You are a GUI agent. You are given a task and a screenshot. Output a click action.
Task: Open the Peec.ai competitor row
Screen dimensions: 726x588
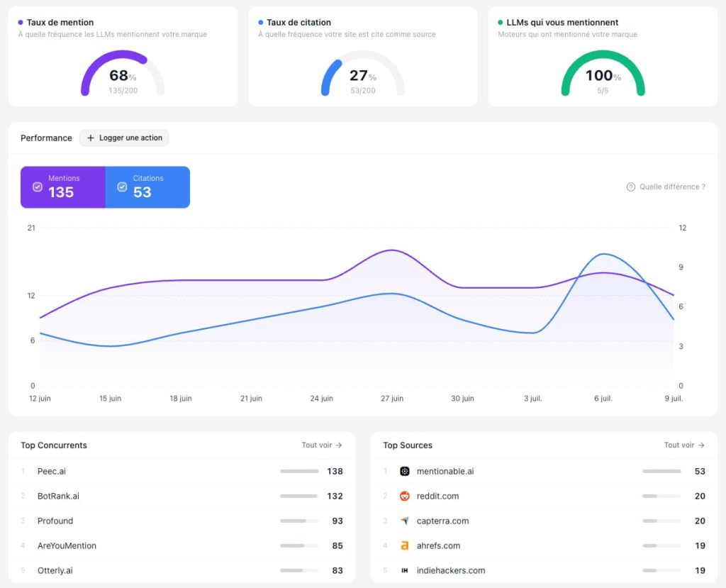tap(181, 471)
